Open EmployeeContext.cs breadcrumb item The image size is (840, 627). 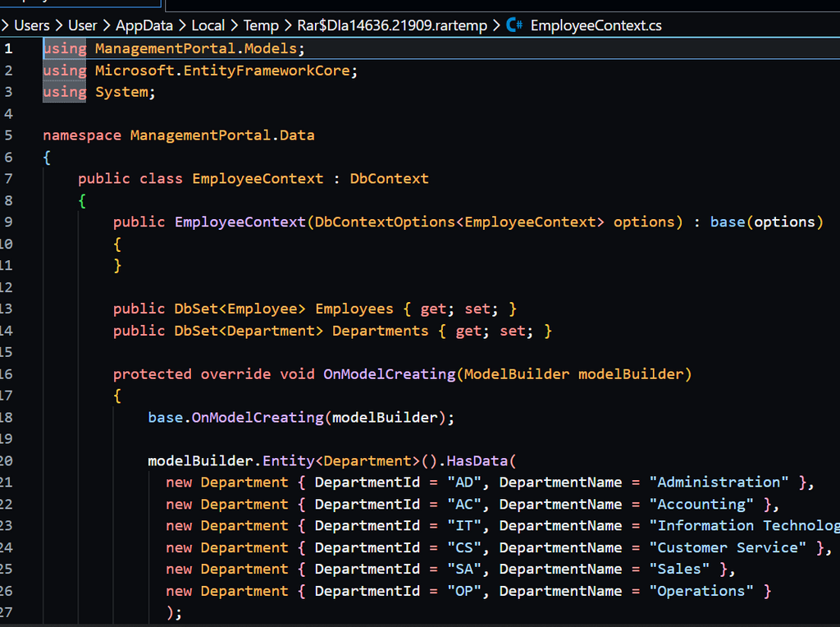point(596,25)
